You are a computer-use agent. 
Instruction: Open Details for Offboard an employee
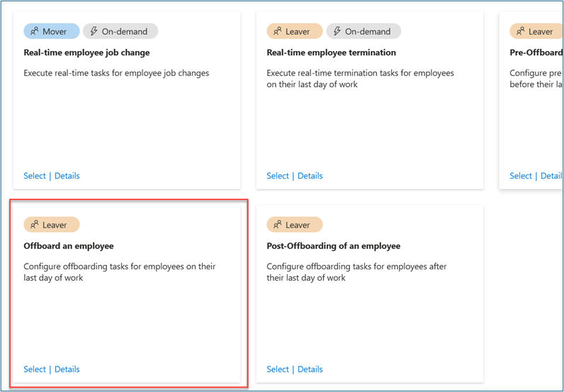tap(67, 369)
